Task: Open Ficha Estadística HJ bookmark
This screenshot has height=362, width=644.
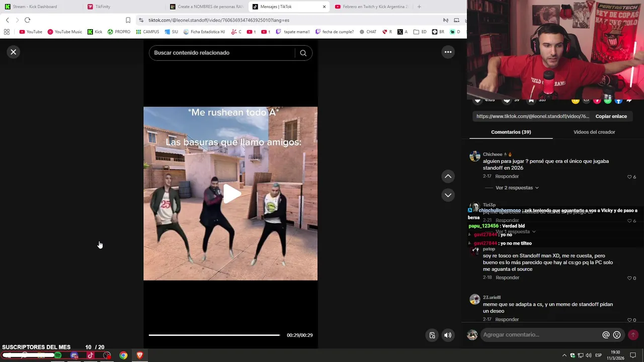Action: click(x=204, y=32)
